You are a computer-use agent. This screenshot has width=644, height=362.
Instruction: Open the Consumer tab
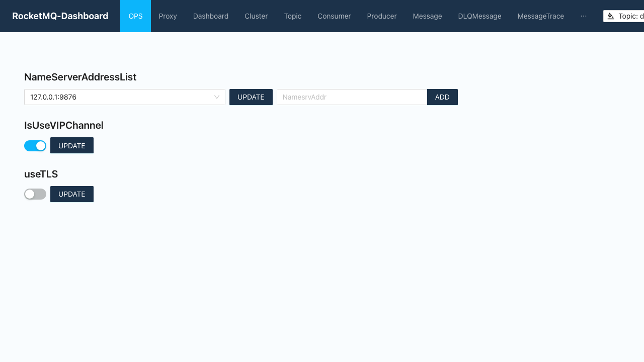click(334, 16)
